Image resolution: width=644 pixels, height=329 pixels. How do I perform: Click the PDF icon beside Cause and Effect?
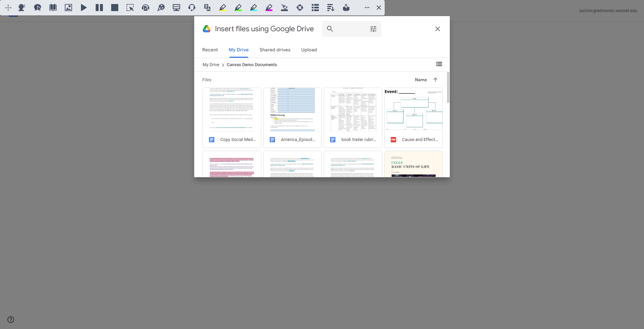[393, 140]
